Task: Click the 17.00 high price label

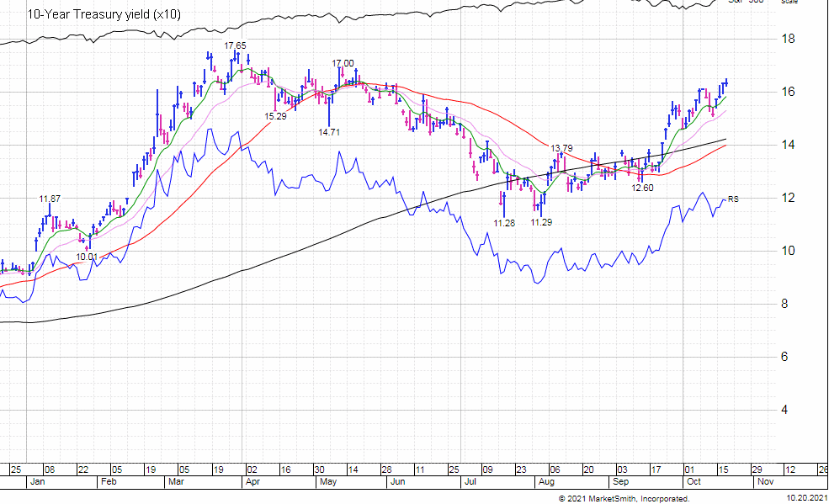Action: [x=343, y=63]
